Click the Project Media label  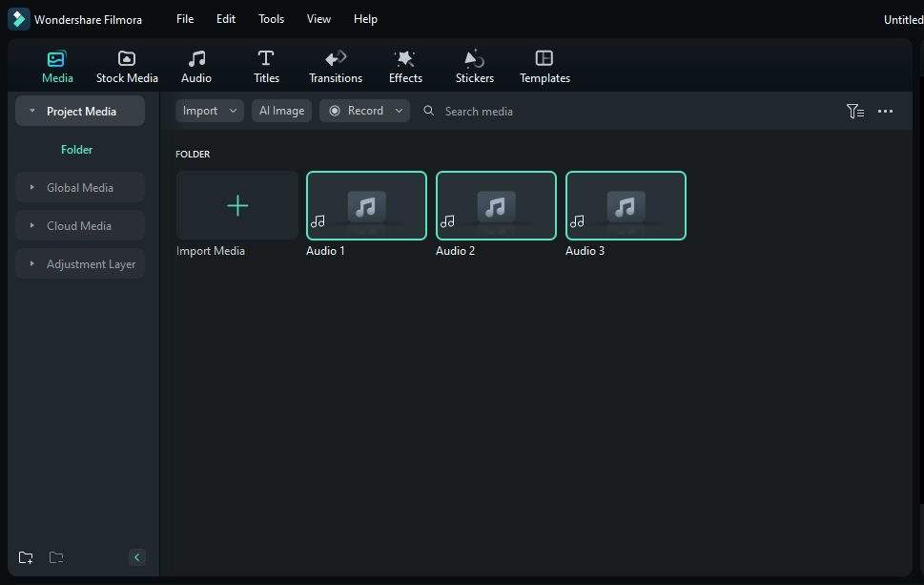tap(81, 112)
